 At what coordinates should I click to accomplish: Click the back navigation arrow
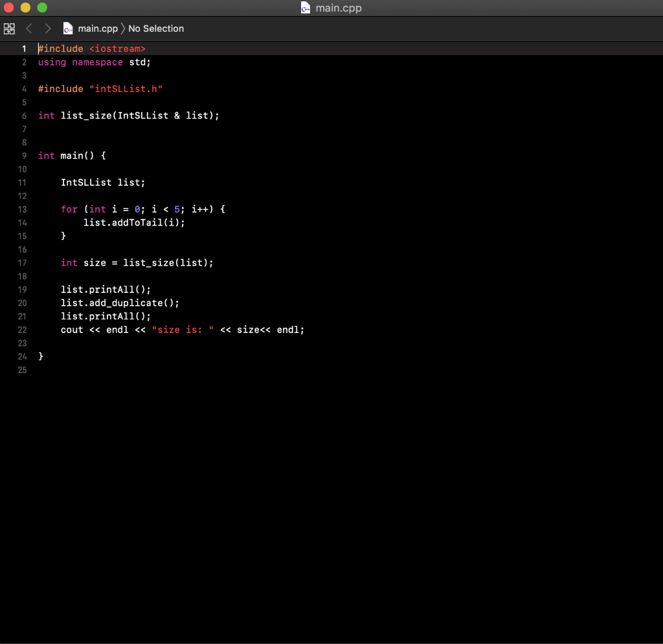[28, 29]
